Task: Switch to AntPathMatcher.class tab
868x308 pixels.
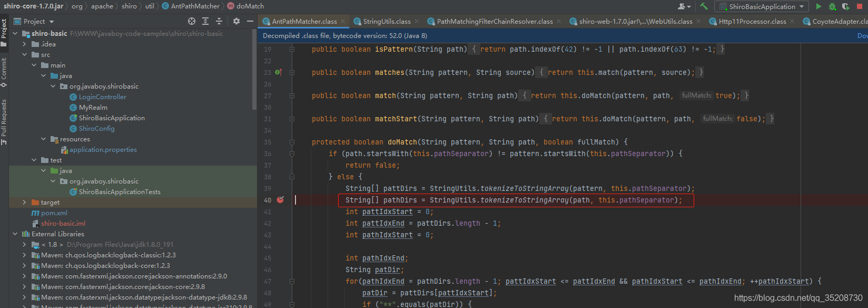Action: (x=304, y=21)
